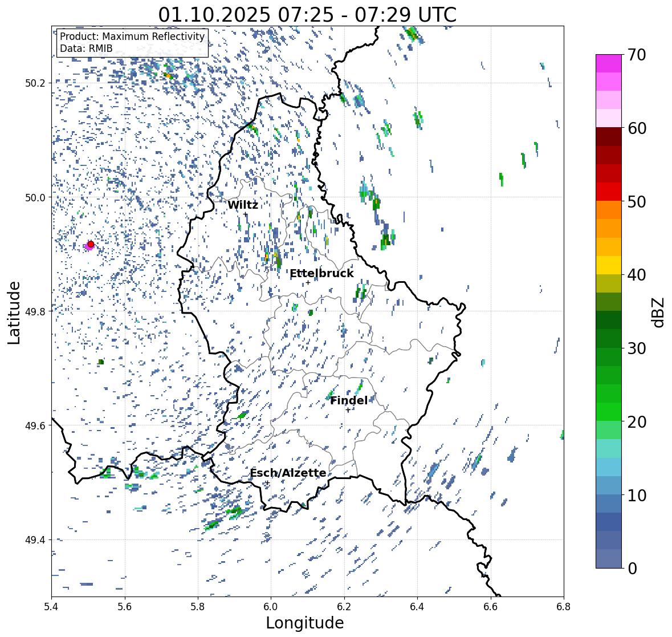Click the colorbar tick label 20

coord(637,422)
